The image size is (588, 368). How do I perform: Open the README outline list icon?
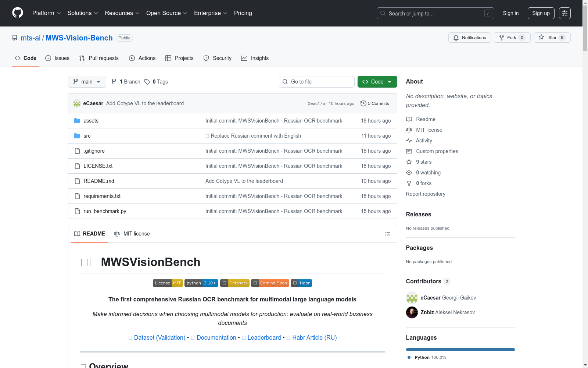(x=387, y=234)
